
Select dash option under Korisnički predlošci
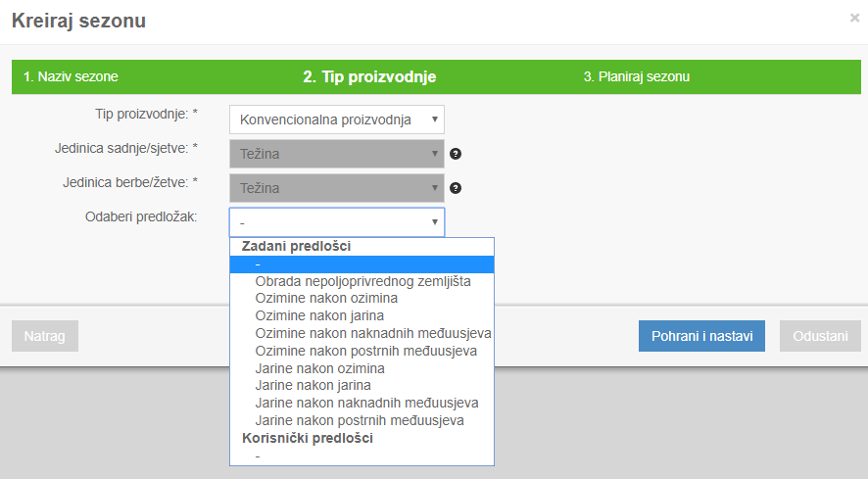pos(362,456)
